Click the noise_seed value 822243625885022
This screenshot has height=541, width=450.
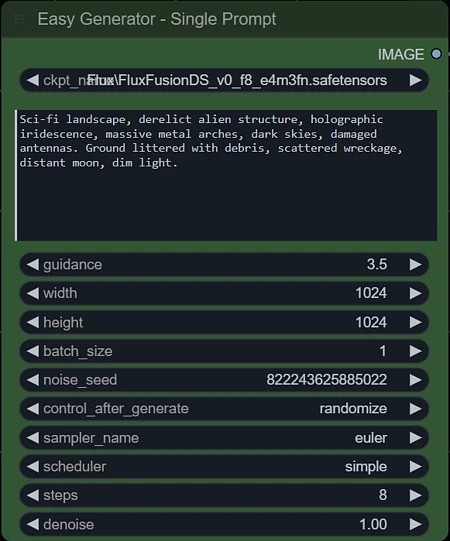point(326,380)
